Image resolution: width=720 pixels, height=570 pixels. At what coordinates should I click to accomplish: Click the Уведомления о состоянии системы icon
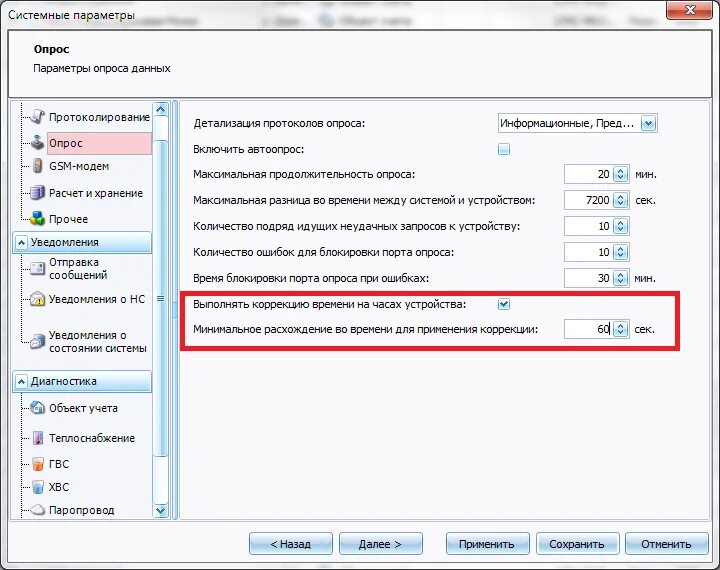(x=38, y=342)
